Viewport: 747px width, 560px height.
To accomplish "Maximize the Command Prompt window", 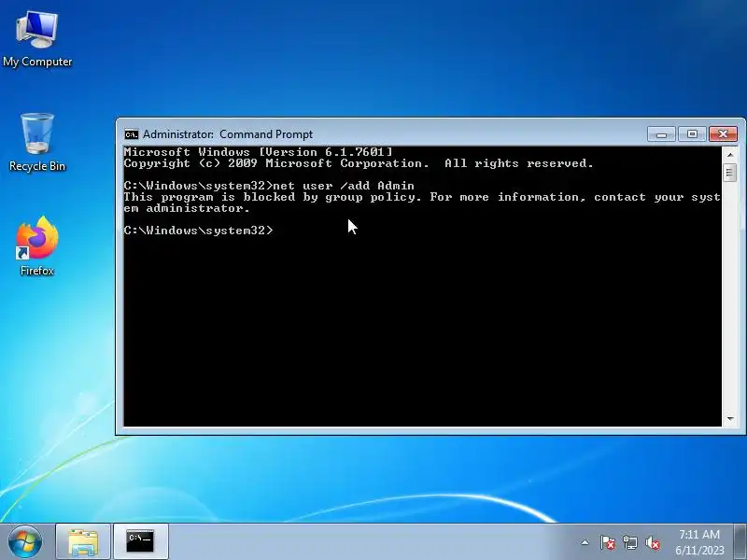I will pos(692,134).
